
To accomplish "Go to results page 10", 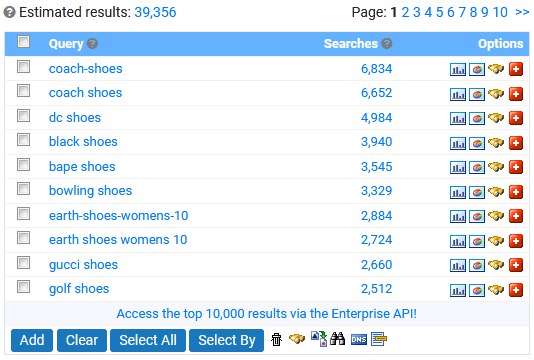I will (x=500, y=12).
